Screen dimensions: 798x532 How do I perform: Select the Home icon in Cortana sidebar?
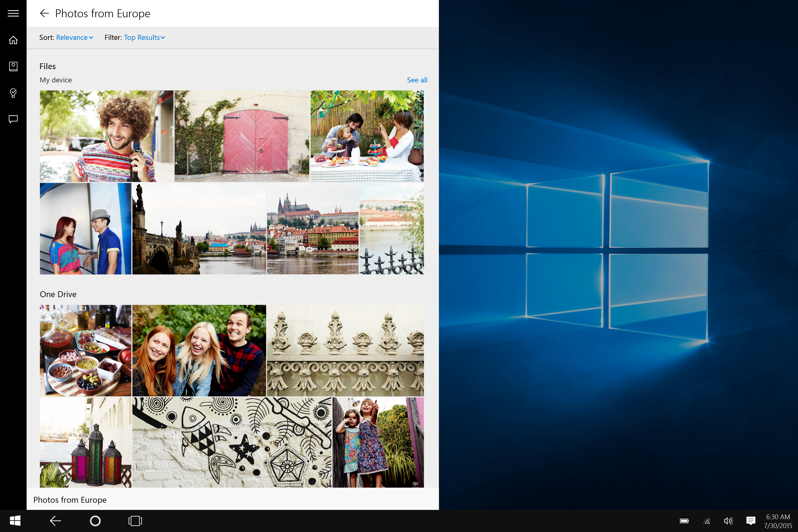[13, 40]
